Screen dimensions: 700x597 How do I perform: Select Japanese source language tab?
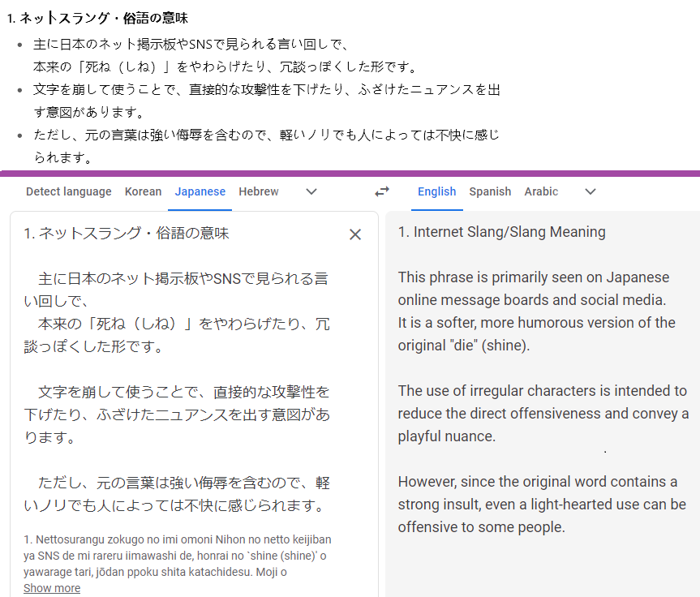[x=200, y=191]
